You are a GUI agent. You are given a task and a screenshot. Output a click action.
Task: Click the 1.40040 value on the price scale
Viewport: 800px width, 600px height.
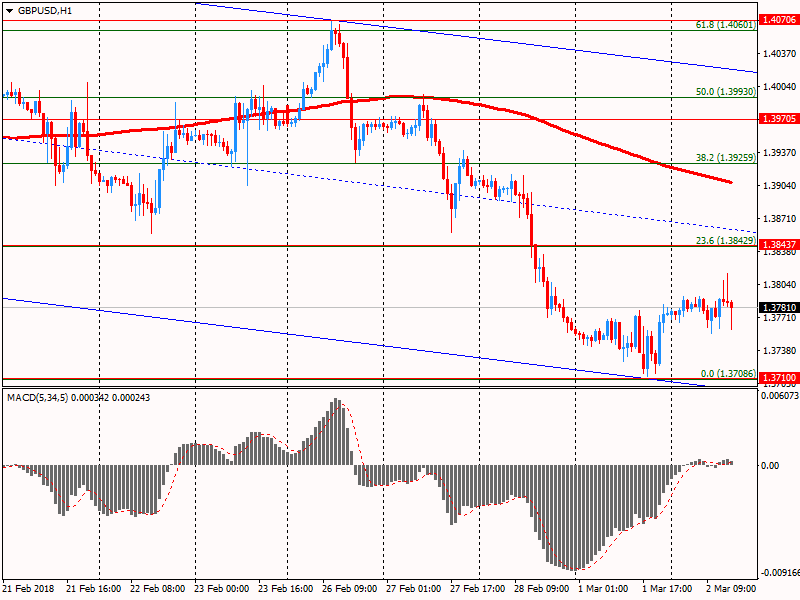[778, 87]
